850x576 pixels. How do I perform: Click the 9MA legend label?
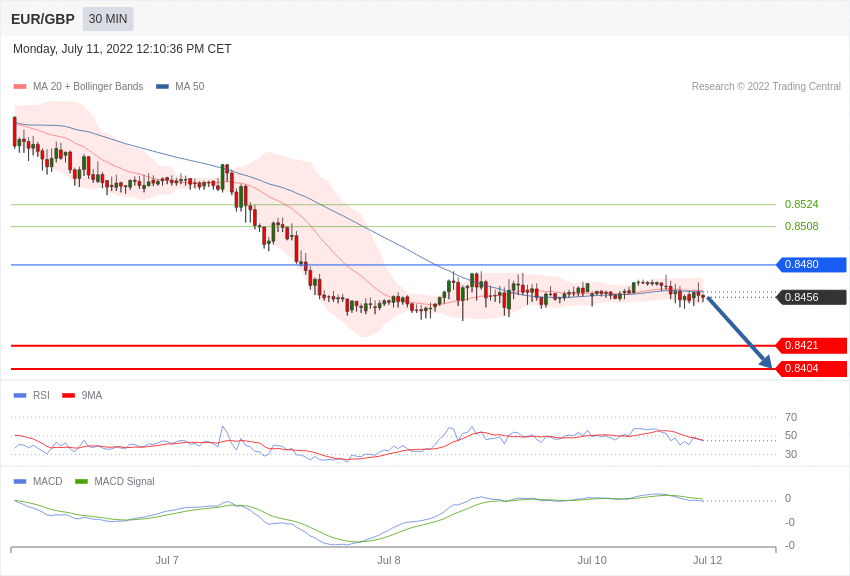click(92, 395)
